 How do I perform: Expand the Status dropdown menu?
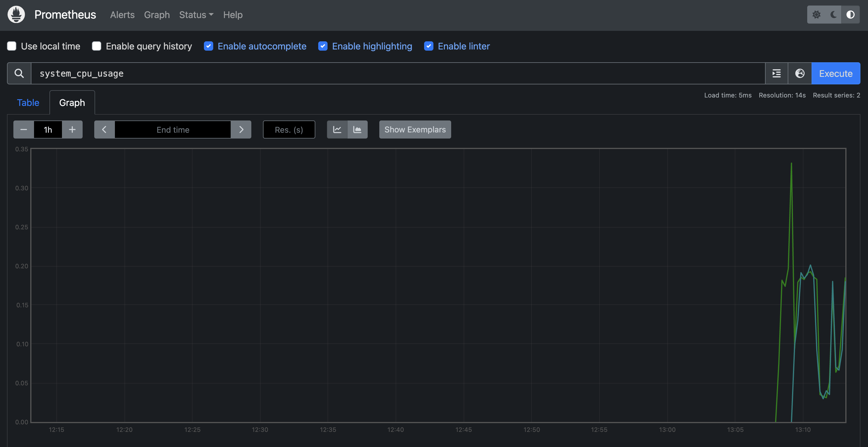point(196,15)
